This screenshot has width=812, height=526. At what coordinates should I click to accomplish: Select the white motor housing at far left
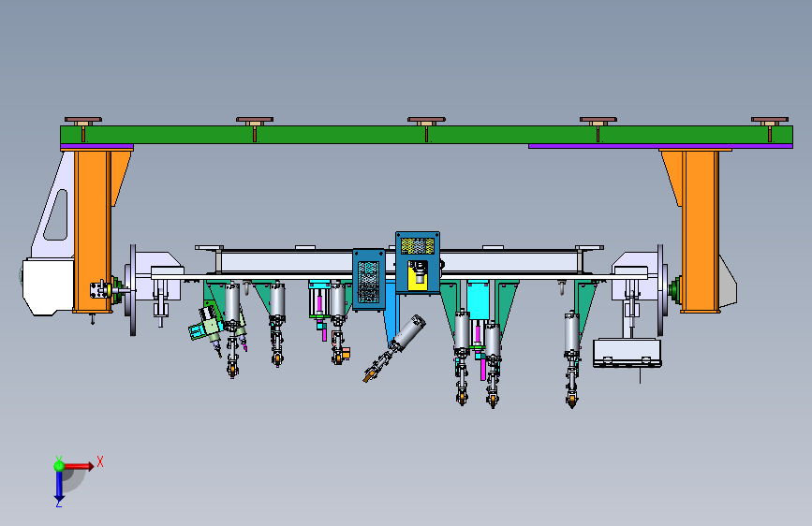pos(48,286)
